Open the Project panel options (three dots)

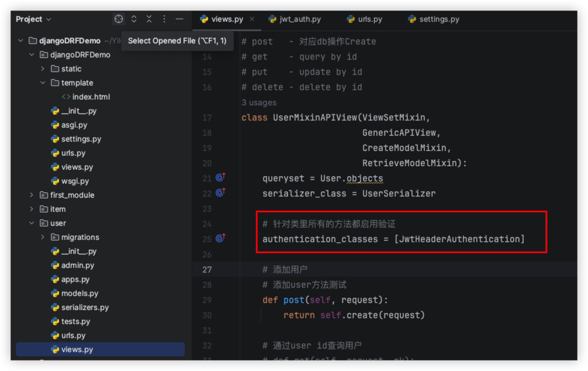164,19
